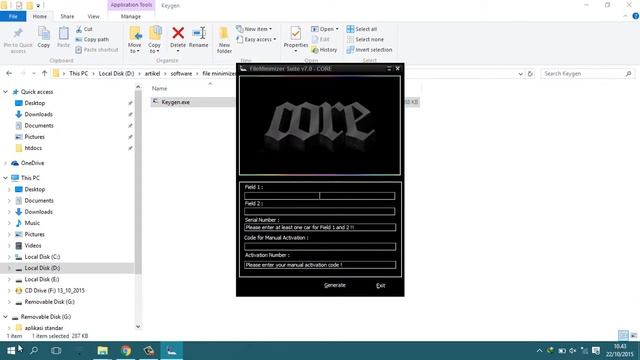
Task: Click the Activation Number field
Action: pyautogui.click(x=320, y=265)
